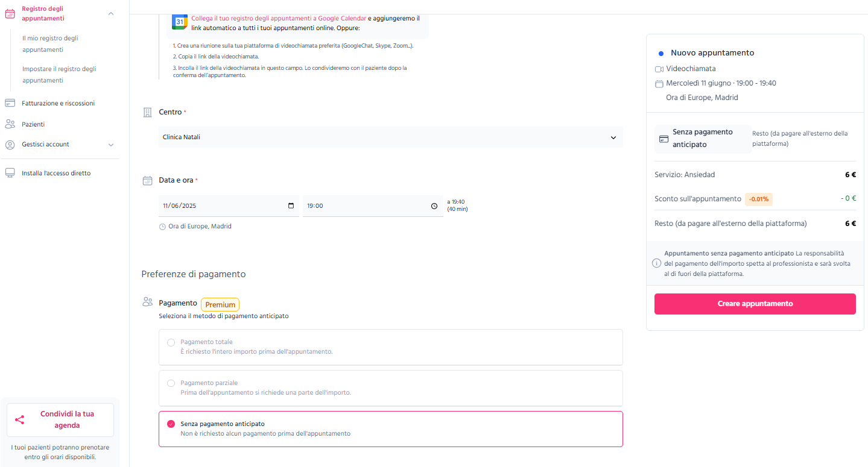
Task: Click the Gestisci account user icon
Action: [10, 145]
